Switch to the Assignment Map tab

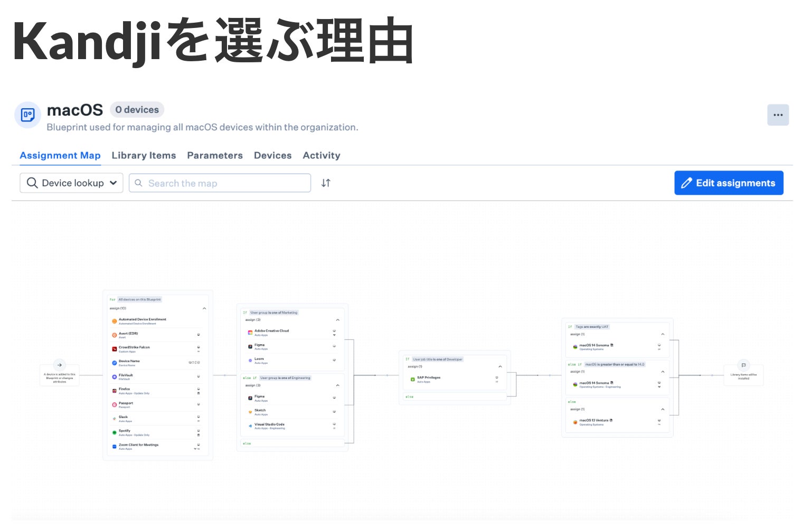[60, 155]
